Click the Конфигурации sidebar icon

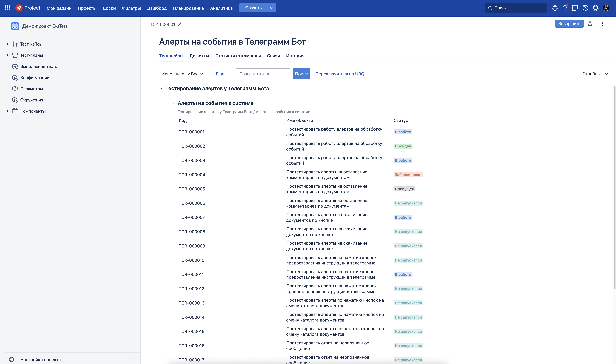point(15,78)
